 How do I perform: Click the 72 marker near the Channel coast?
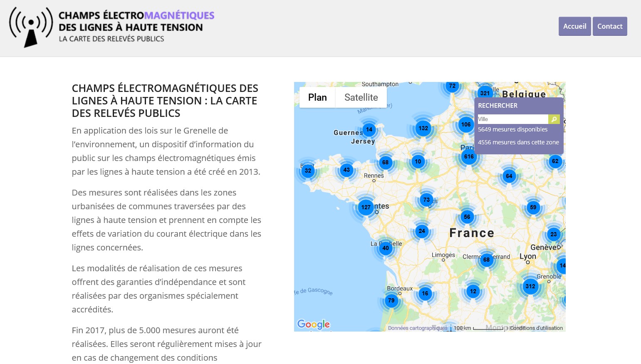click(x=452, y=86)
